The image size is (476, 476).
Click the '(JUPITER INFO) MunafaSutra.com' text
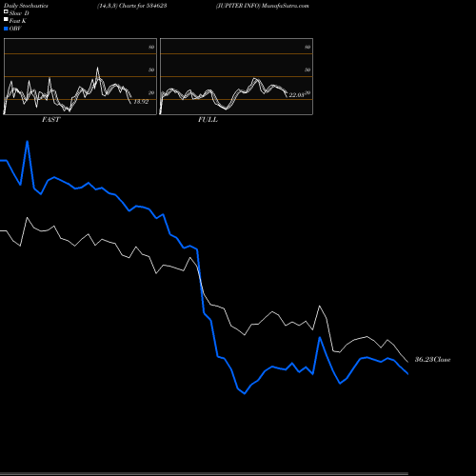(263, 6)
